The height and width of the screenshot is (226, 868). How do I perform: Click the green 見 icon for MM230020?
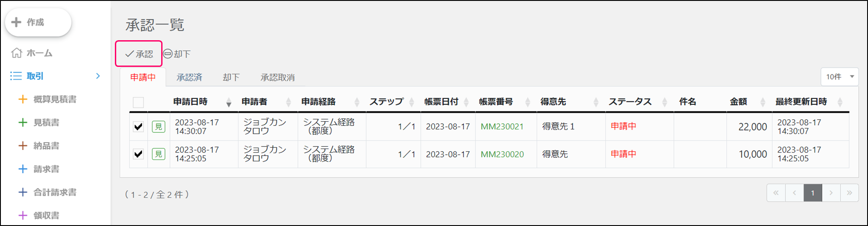click(x=158, y=154)
